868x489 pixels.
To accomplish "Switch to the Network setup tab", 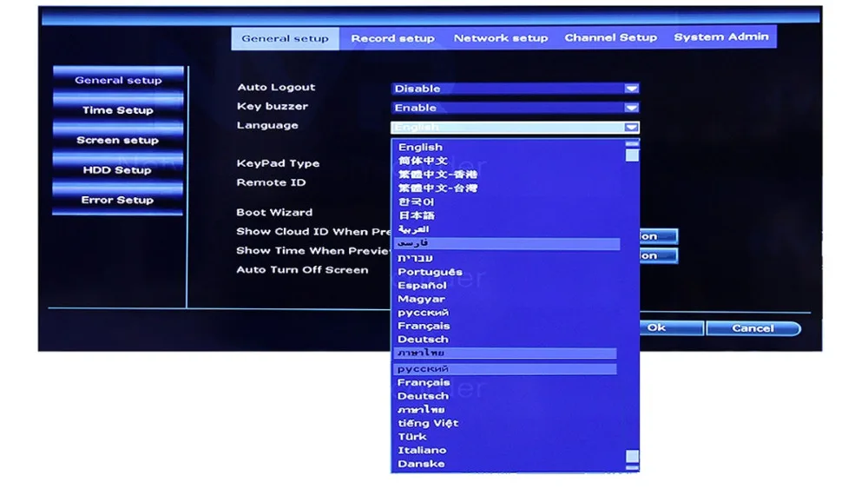I will [x=501, y=38].
